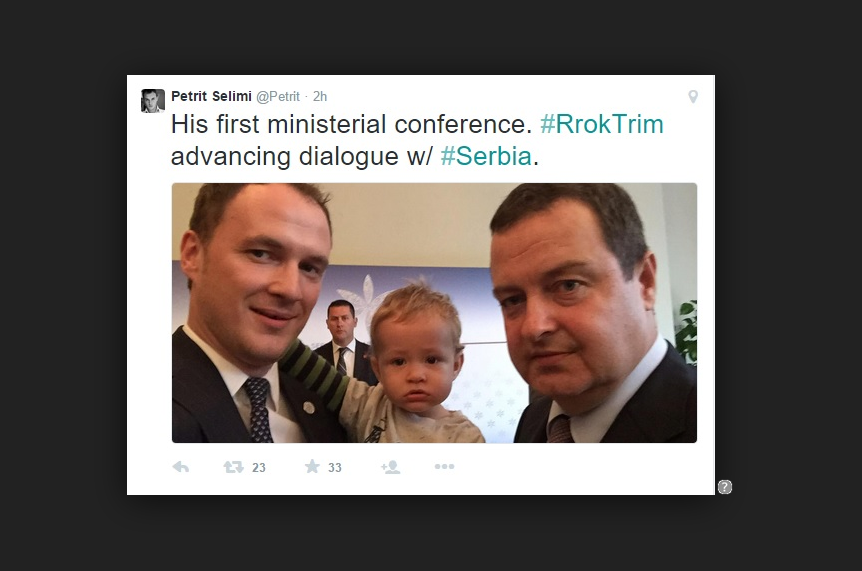Open Petrit Selimi's profile avatar
Viewport: 862px width, 571px height.
(153, 100)
